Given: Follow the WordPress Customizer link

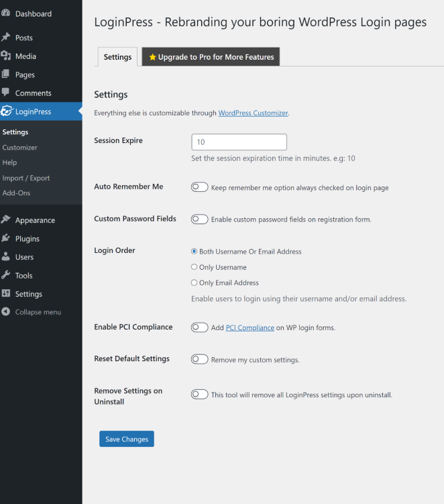Looking at the screenshot, I should [253, 113].
